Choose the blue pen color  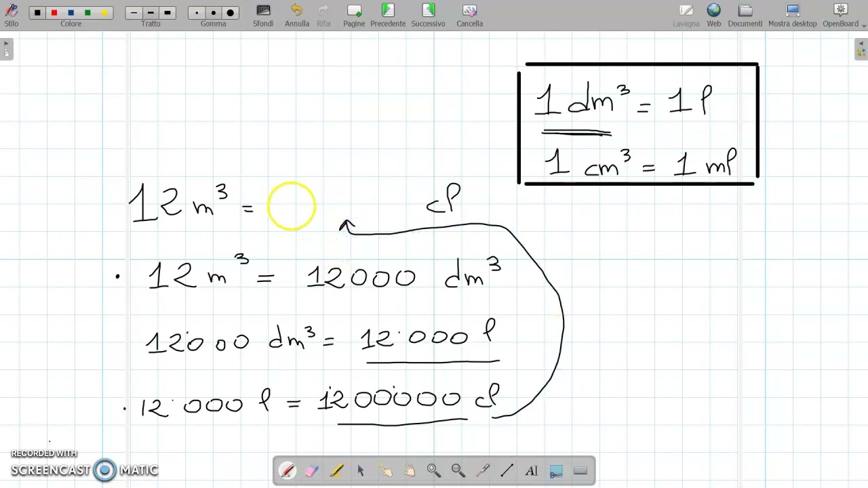pyautogui.click(x=71, y=13)
